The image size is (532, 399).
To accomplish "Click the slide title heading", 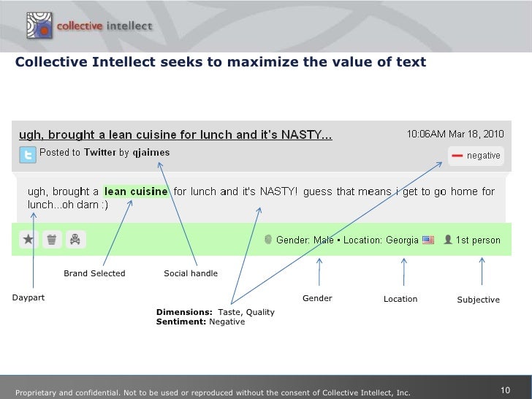I will click(x=221, y=61).
